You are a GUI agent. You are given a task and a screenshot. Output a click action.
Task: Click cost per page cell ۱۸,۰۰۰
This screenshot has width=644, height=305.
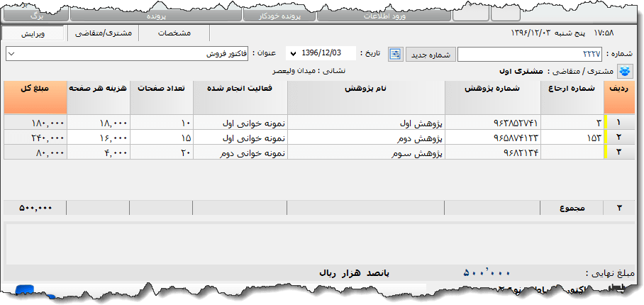point(98,122)
